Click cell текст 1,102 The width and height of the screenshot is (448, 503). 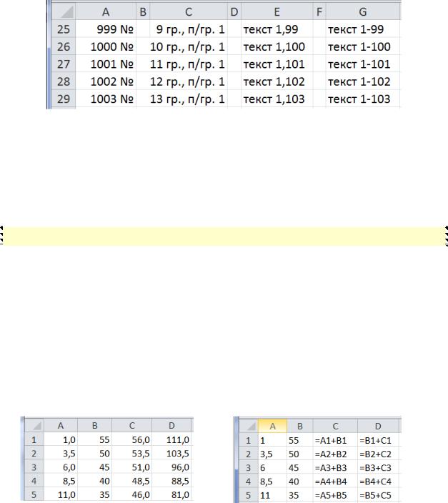click(x=277, y=81)
